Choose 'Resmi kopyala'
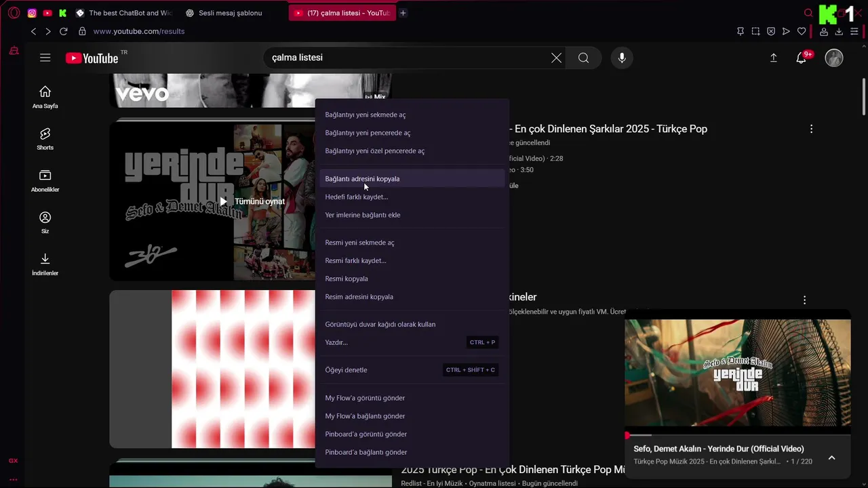868x488 pixels. [x=412, y=279]
